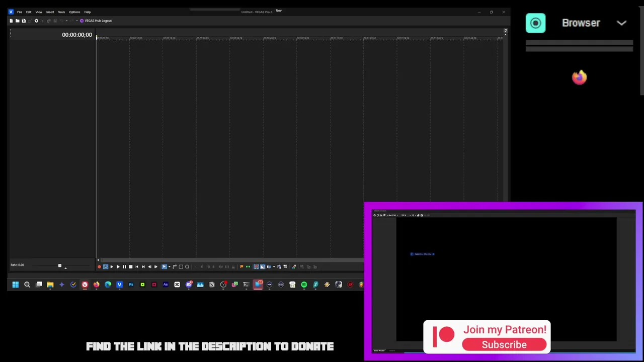Open Discord from the taskbar
This screenshot has height=362, width=644.
(x=189, y=285)
